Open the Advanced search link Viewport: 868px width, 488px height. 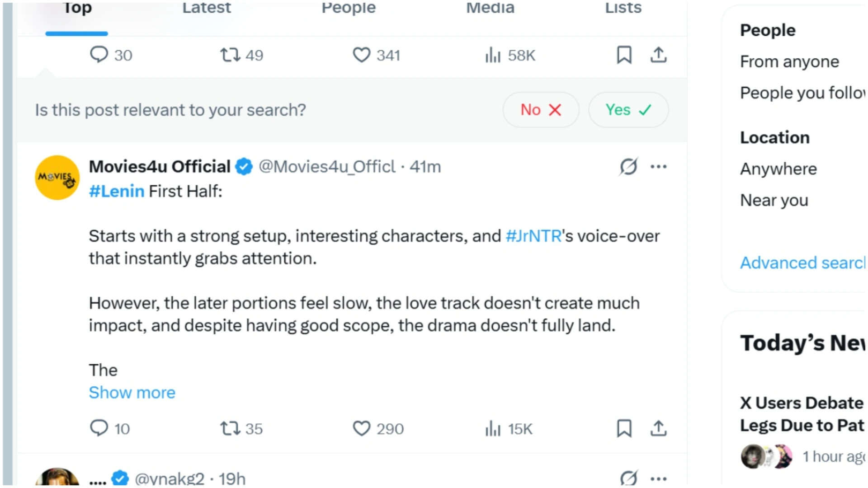pos(802,263)
